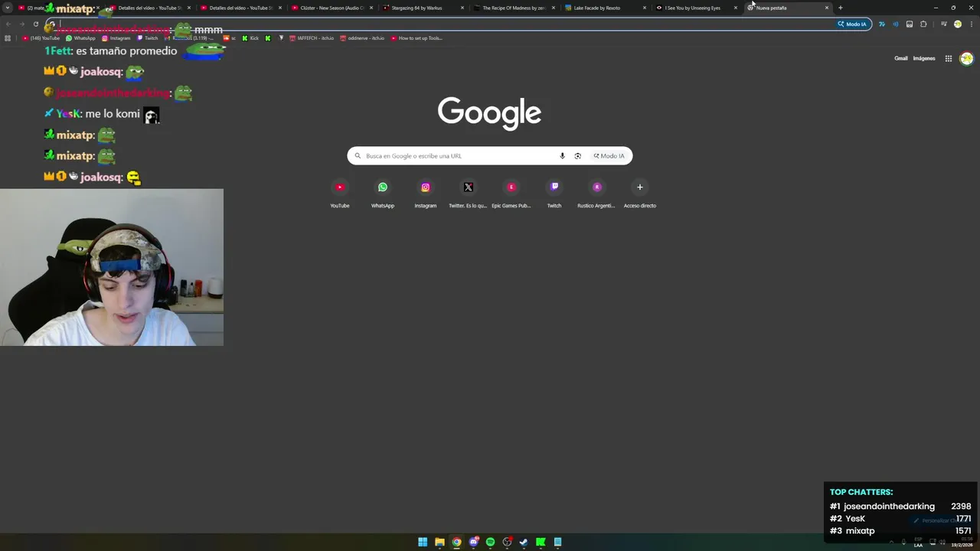Open the Imágenes link
Viewport: 980px width, 551px height.
pyautogui.click(x=924, y=58)
